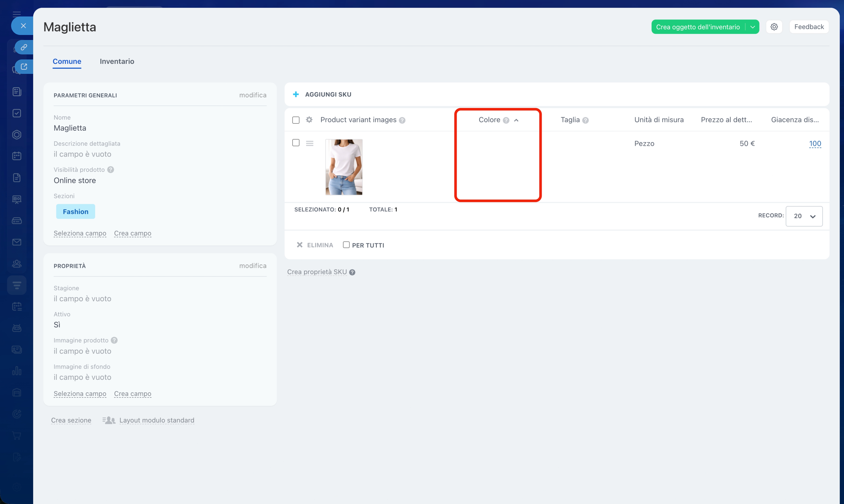Click the Feedback button

tap(809, 27)
